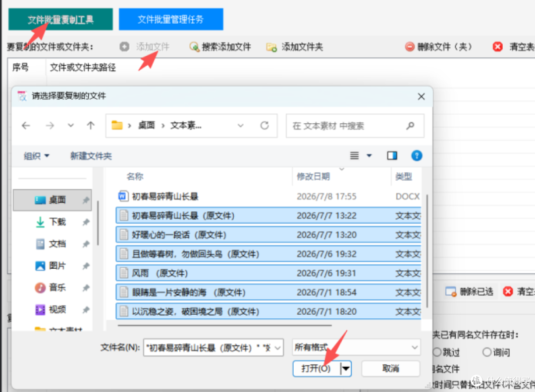Screen dimensions: 535x392
Task: Open the 打开 button split arrow
Action: [x=346, y=368]
